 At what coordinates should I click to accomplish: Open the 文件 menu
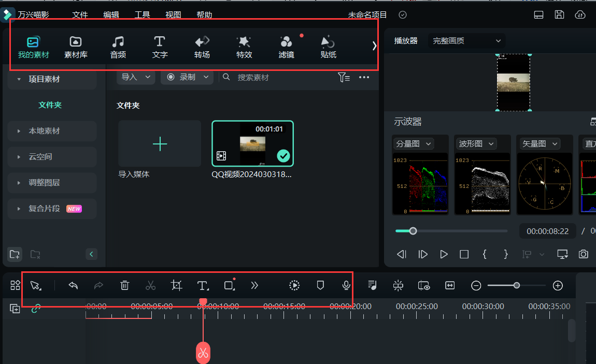(80, 15)
